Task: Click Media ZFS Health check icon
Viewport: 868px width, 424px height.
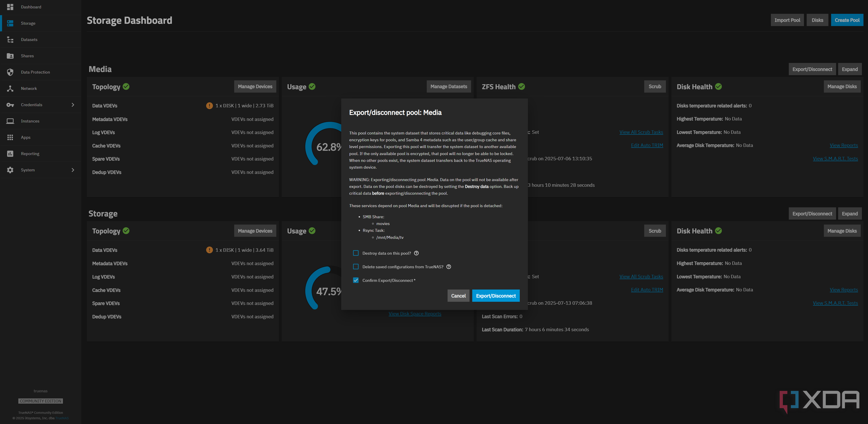Action: point(522,87)
